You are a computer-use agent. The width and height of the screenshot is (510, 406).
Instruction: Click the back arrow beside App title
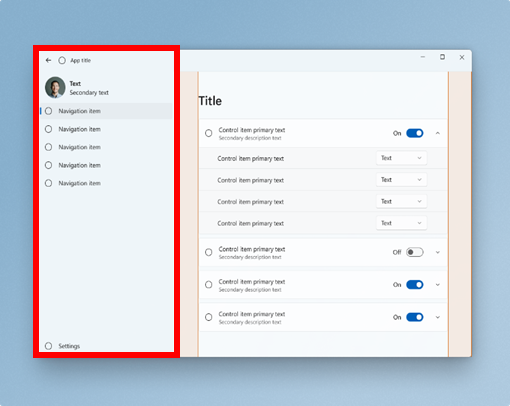(x=48, y=60)
